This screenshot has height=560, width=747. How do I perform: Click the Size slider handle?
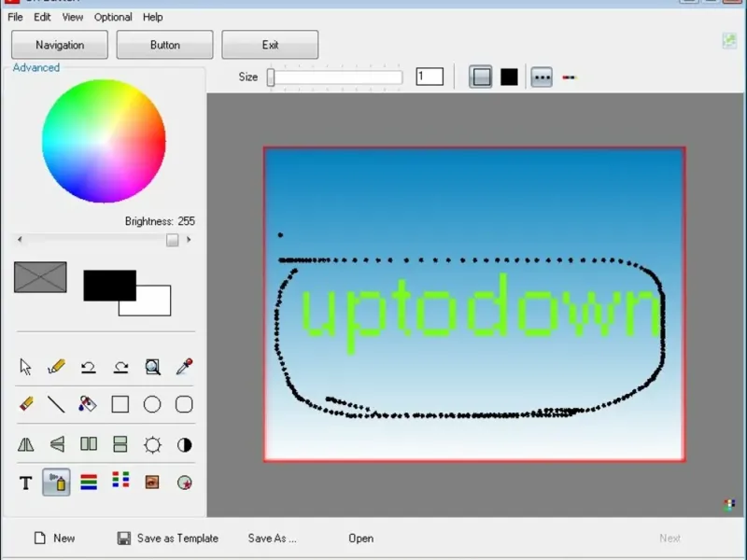pyautogui.click(x=271, y=77)
